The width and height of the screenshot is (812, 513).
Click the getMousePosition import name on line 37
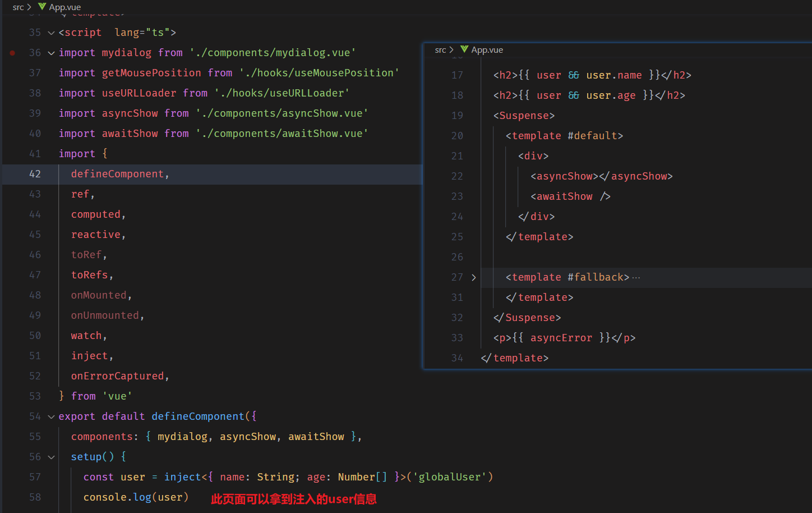151,73
